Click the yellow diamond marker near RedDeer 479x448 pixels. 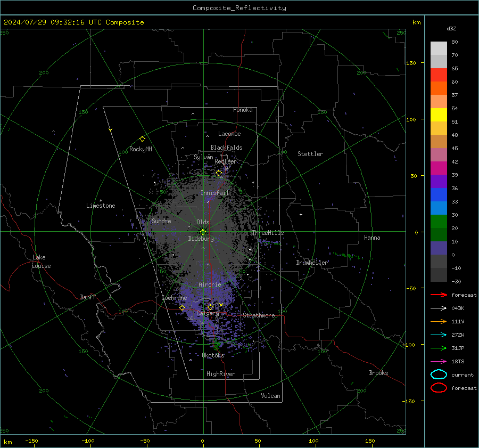click(x=219, y=173)
